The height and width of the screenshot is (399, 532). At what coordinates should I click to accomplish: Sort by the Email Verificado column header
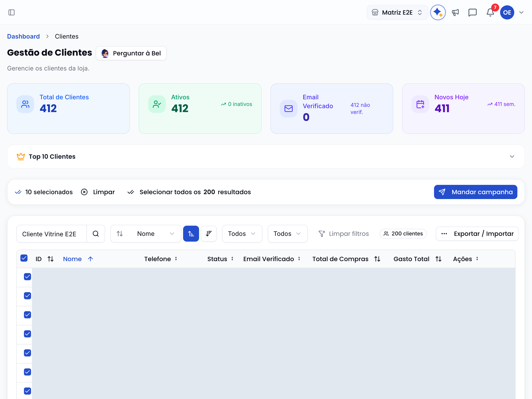(272, 259)
